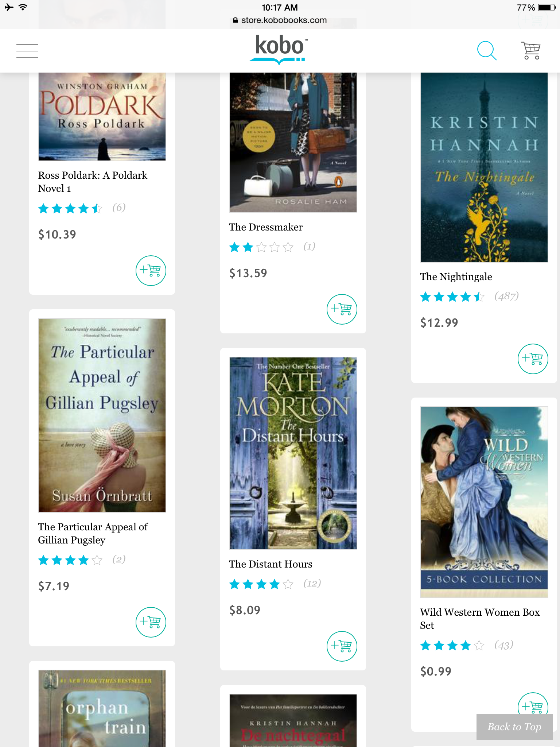
Task: Tap the search magnifier icon
Action: coord(487,51)
